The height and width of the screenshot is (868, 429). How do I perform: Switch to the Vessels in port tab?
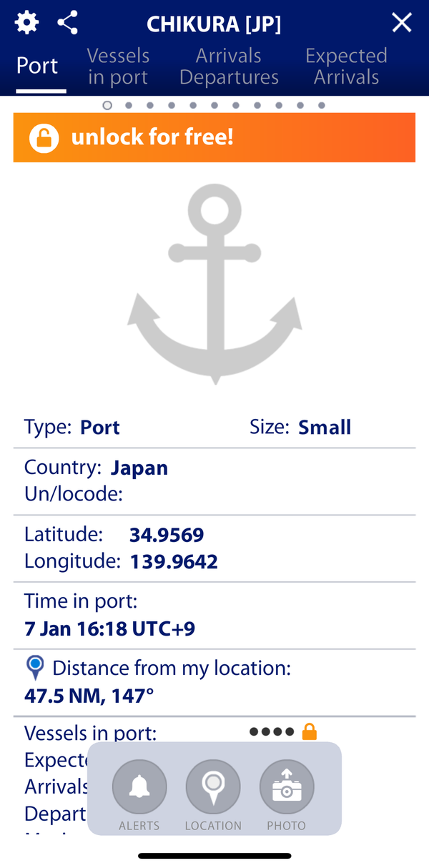118,66
